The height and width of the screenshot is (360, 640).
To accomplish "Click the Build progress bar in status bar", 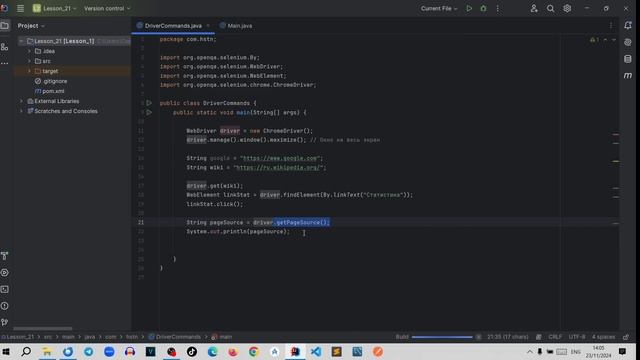I will click(x=442, y=337).
